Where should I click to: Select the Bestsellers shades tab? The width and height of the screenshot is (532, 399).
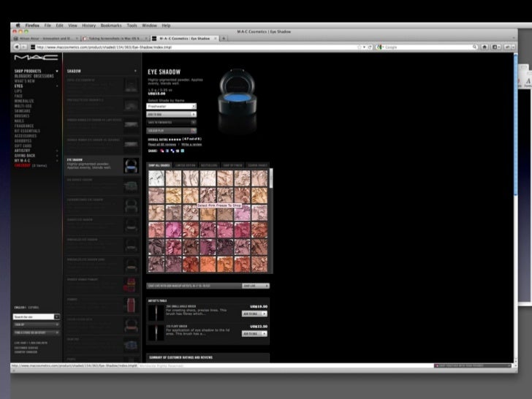point(209,165)
